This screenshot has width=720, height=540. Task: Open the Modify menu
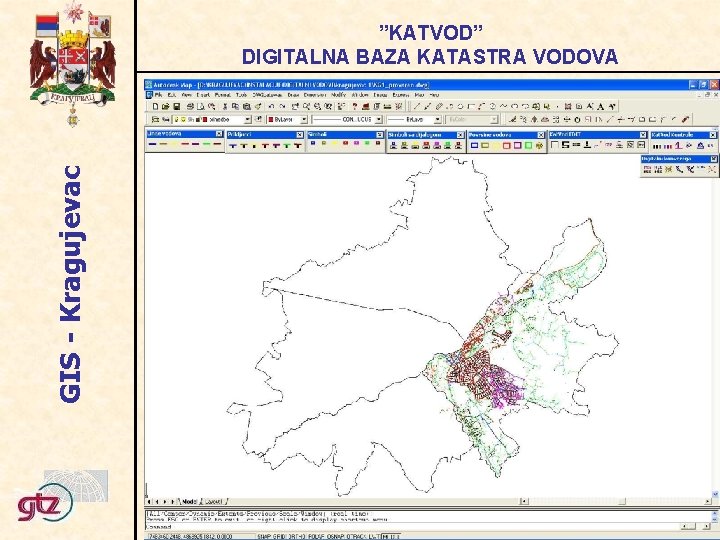338,95
